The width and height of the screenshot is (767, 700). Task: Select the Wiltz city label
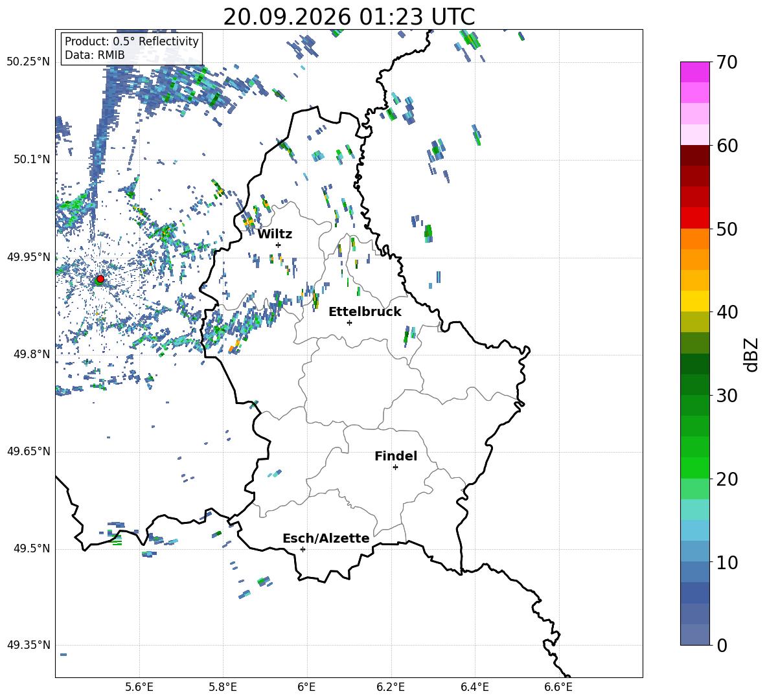[x=275, y=234]
